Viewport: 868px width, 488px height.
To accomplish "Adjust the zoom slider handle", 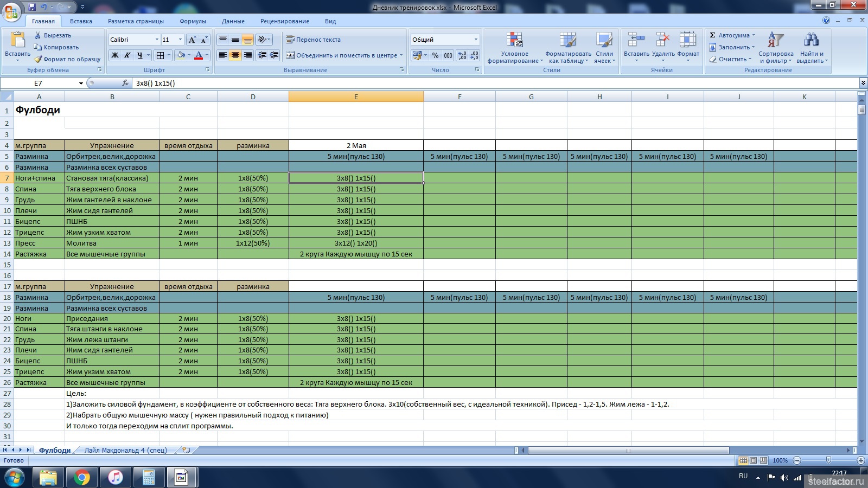I will point(828,460).
